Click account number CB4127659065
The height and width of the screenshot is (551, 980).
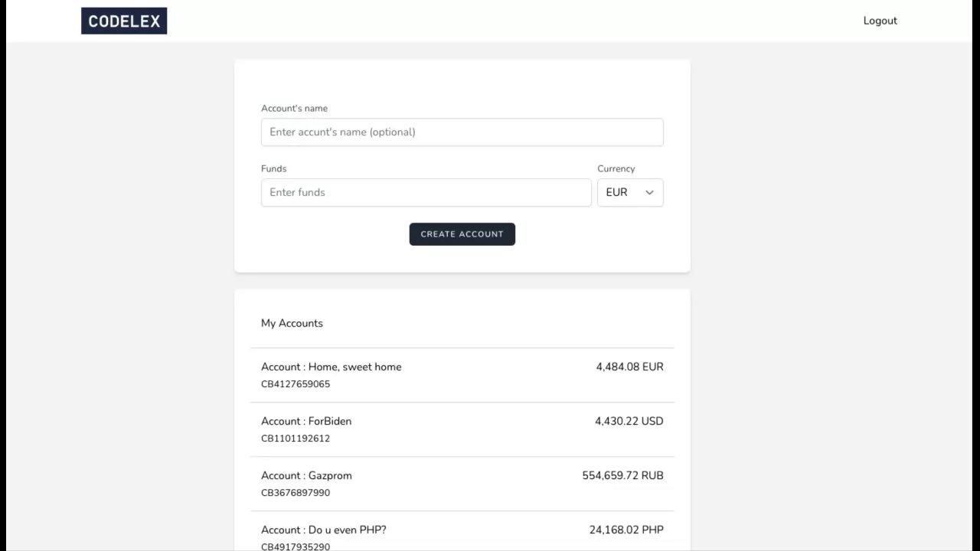click(296, 384)
